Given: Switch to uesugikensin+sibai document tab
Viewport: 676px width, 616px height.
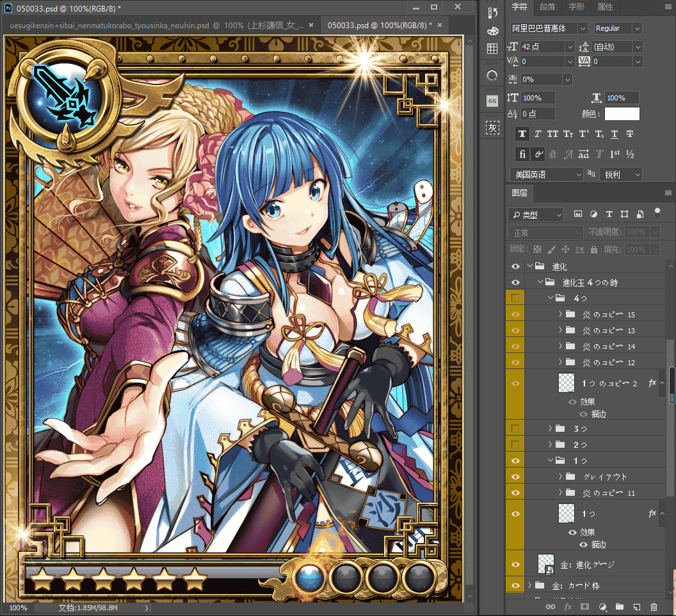Looking at the screenshot, I should (x=157, y=26).
